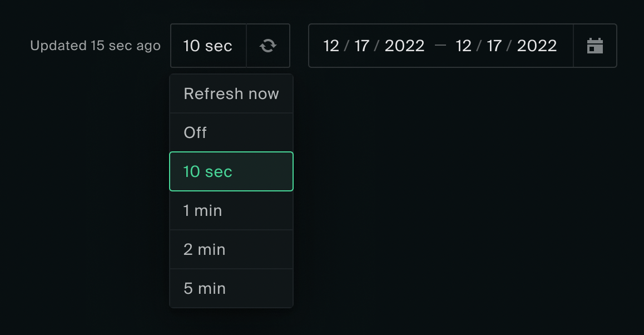Choose the 2 min refresh option
This screenshot has width=644, height=335.
click(x=204, y=249)
